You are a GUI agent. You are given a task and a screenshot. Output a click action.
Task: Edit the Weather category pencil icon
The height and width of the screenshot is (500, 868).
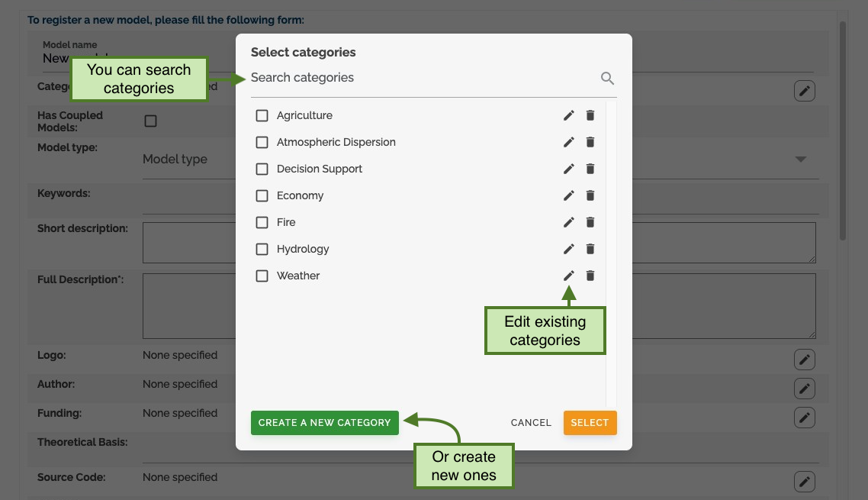[568, 276]
